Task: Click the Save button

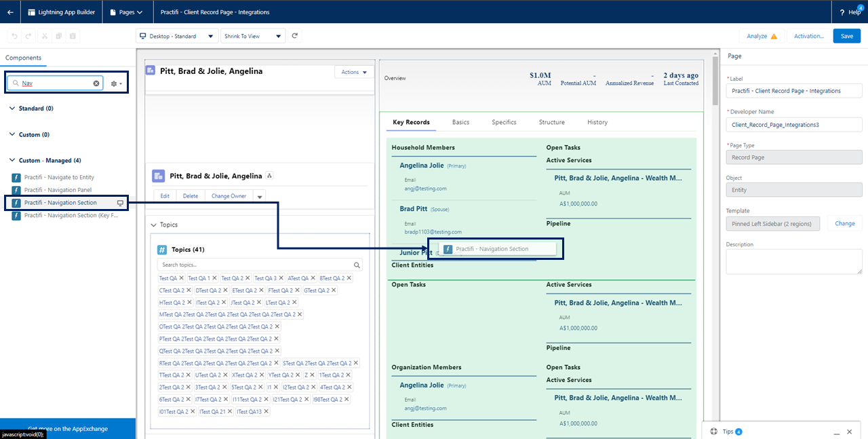Action: [846, 36]
